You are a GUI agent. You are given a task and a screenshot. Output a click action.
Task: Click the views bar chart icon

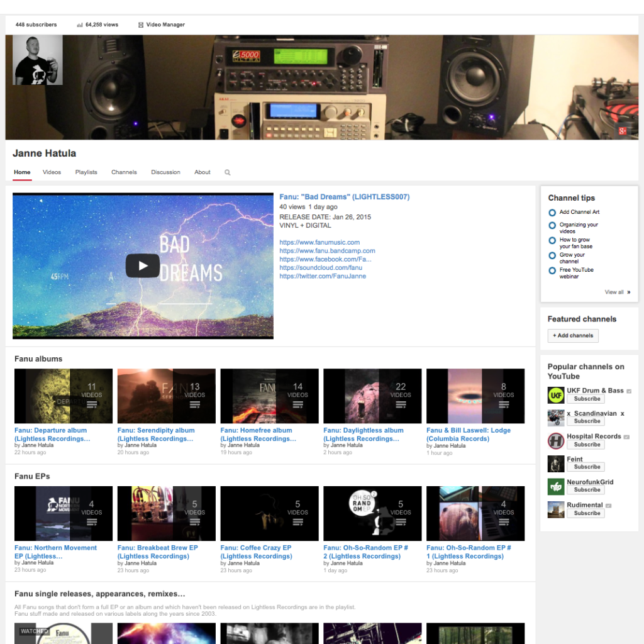pos(80,25)
